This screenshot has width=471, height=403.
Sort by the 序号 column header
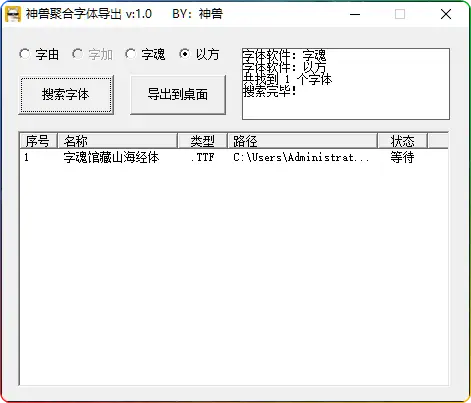coord(38,141)
